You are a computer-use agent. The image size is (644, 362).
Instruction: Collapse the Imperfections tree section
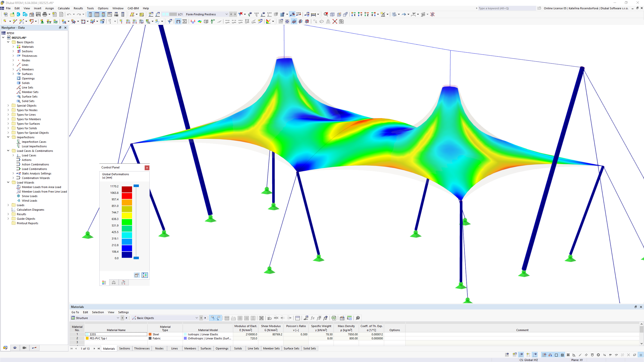[8, 137]
